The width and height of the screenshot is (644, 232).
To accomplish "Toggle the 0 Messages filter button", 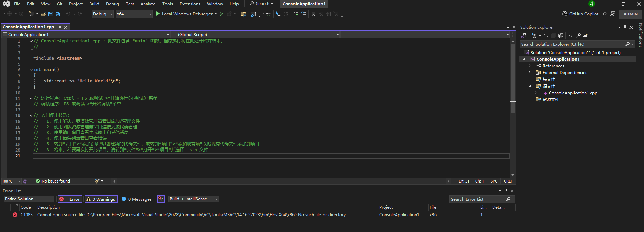I will (x=137, y=199).
